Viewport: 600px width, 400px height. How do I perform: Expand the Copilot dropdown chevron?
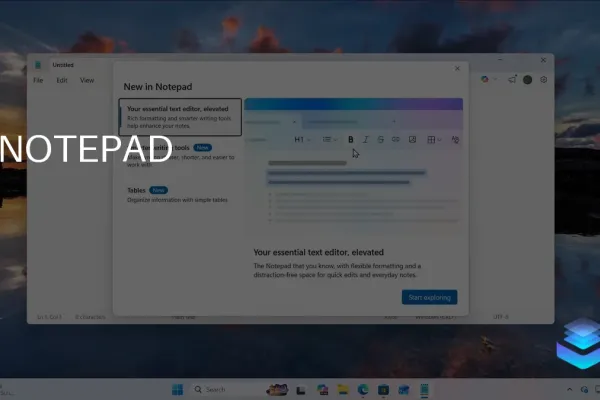495,79
